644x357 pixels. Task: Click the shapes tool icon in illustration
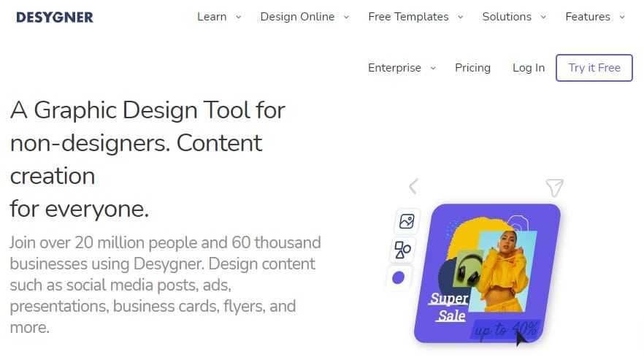(x=402, y=250)
